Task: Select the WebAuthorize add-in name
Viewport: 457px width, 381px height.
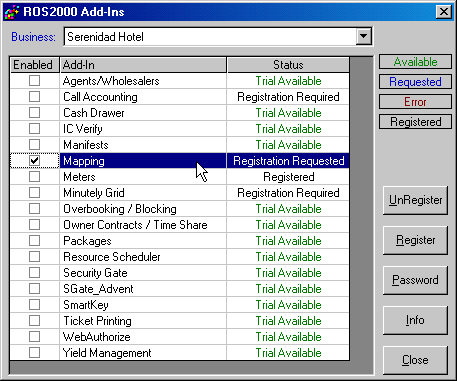Action: 96,337
